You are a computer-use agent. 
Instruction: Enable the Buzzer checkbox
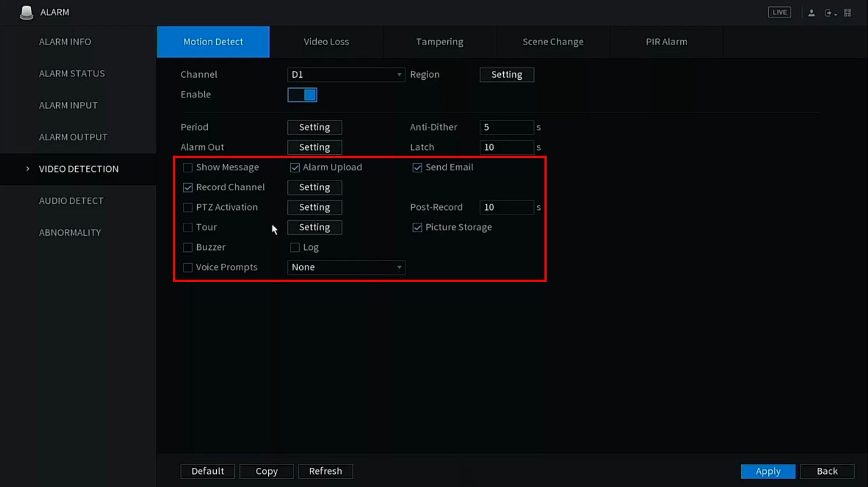pos(188,247)
